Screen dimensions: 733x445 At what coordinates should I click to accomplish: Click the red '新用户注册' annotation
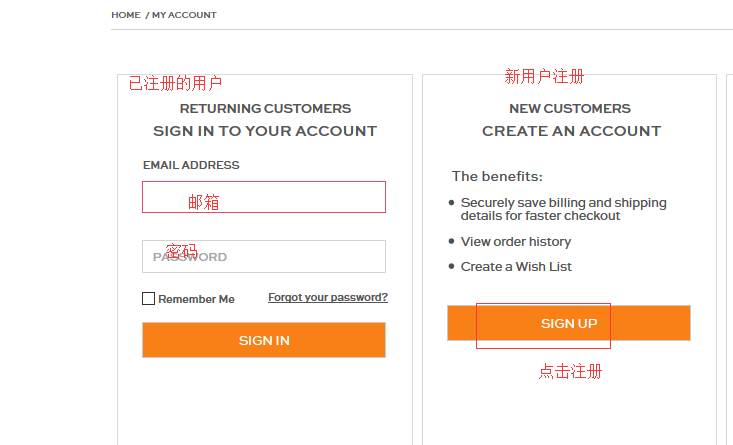click(x=544, y=76)
